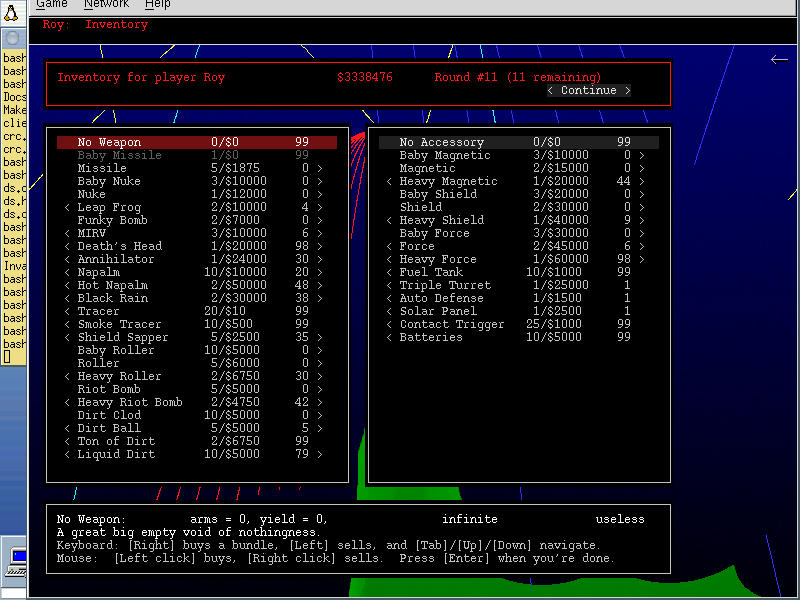Sell Solar Panel using its left arrow

[x=389, y=311]
